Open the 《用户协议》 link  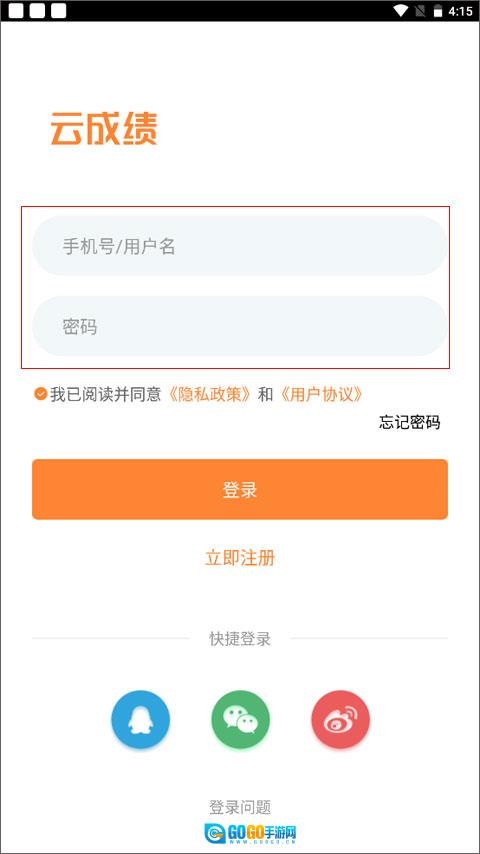[319, 394]
